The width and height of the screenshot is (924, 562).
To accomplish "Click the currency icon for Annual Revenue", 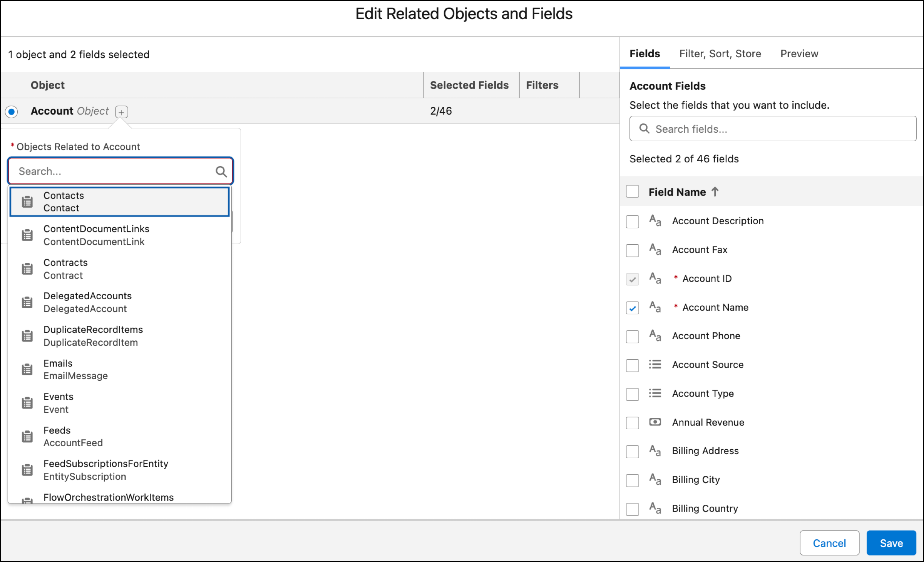I will [x=655, y=422].
